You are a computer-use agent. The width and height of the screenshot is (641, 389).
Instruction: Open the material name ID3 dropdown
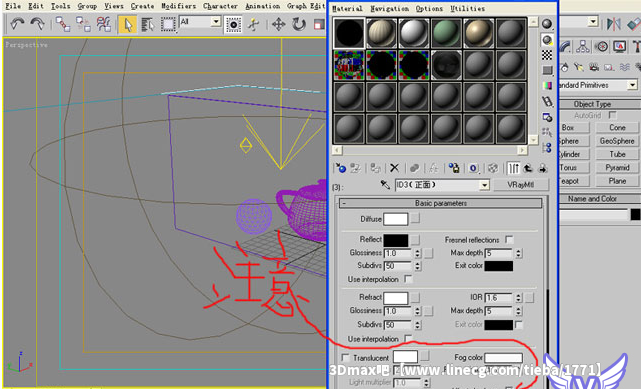click(x=484, y=185)
